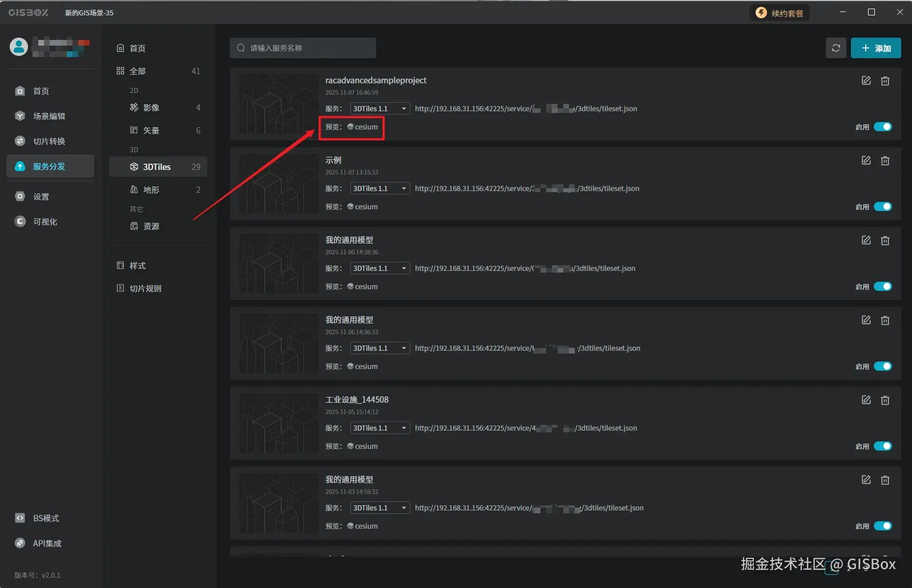Open 资源 resources category
The image size is (912, 588).
coord(158,226)
